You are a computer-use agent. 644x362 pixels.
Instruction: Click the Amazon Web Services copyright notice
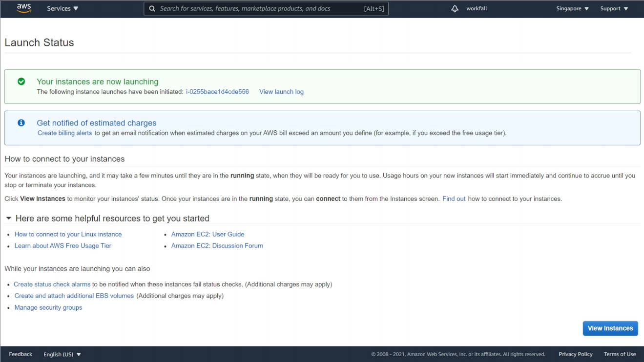click(458, 354)
